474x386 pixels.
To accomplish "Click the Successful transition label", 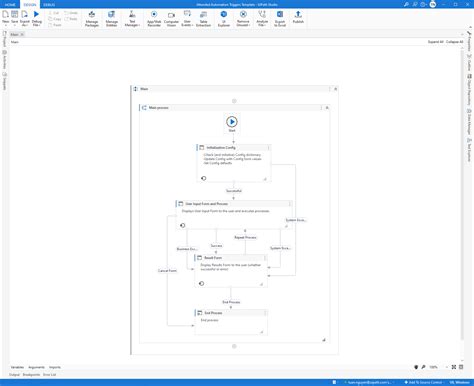I will coord(234,191).
